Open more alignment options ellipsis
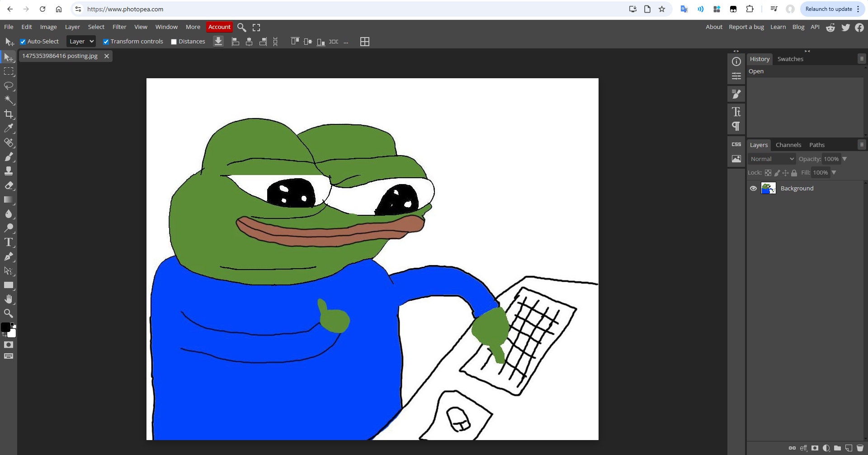 click(x=346, y=42)
